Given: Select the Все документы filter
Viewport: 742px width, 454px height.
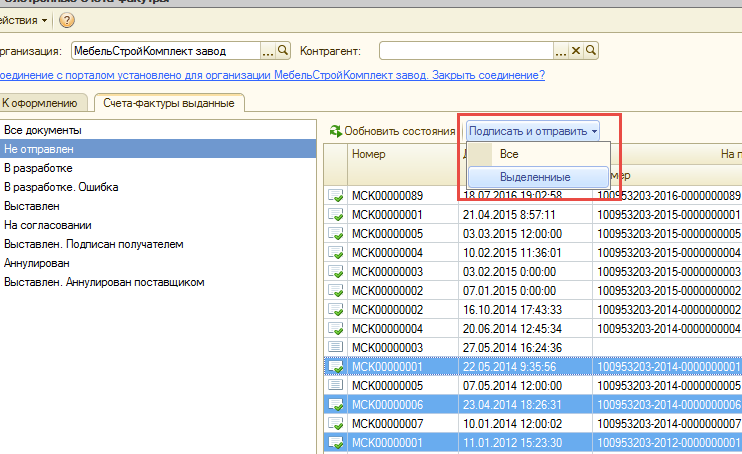Looking at the screenshot, I should point(158,130).
